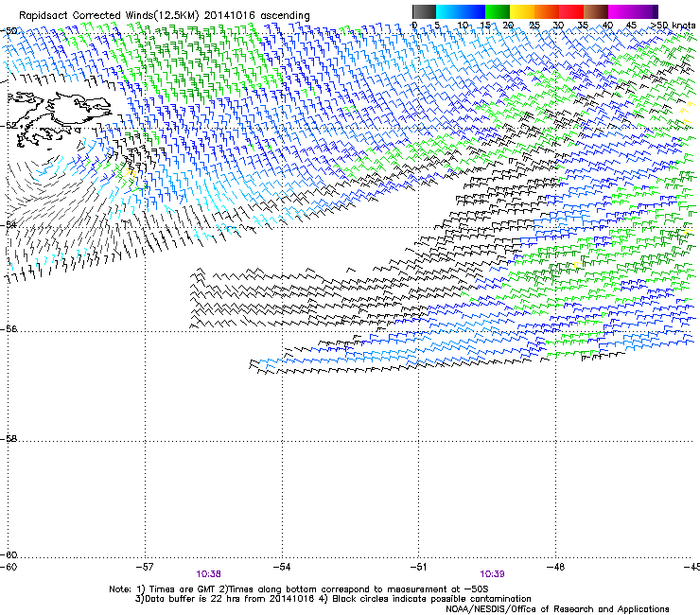Click the '-54' longitude axis label
The height and width of the screenshot is (615, 700).
click(282, 567)
